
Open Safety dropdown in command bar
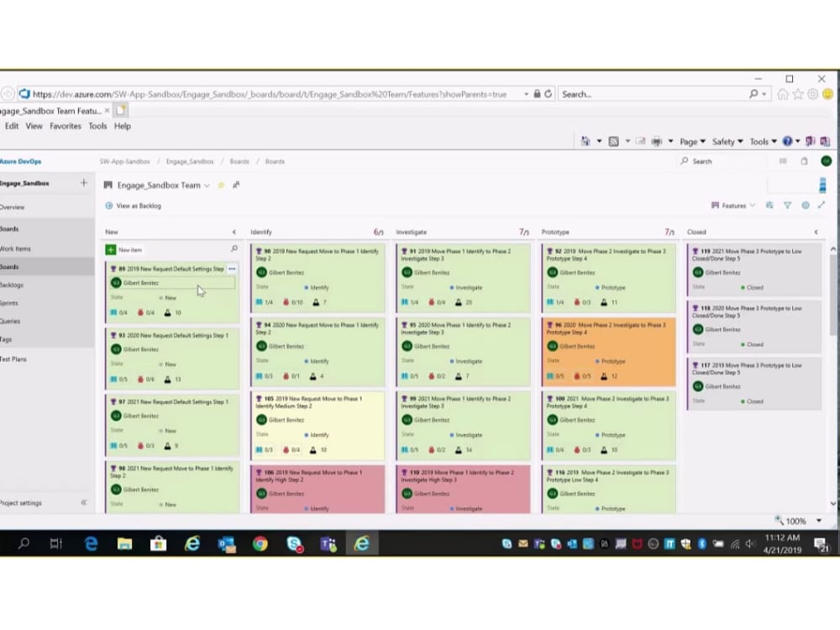[727, 141]
